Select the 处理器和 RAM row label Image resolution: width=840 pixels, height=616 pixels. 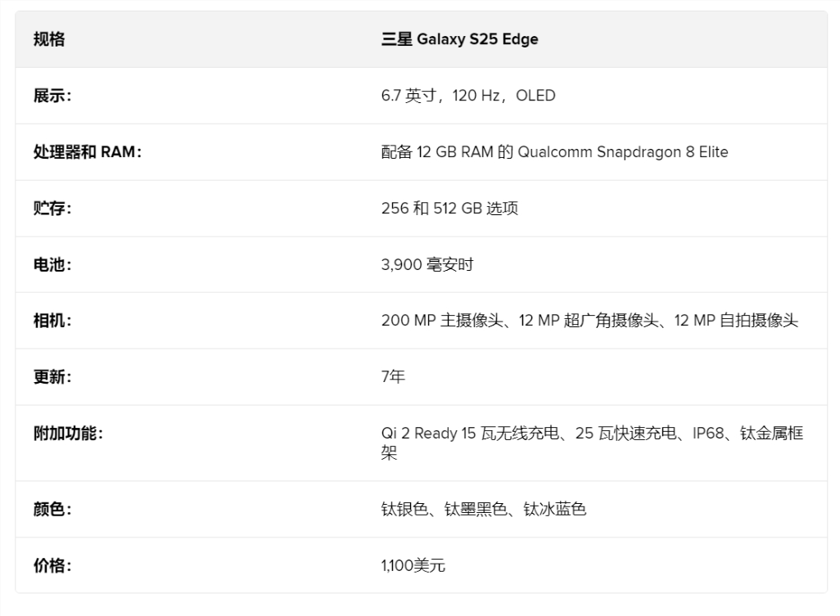88,152
